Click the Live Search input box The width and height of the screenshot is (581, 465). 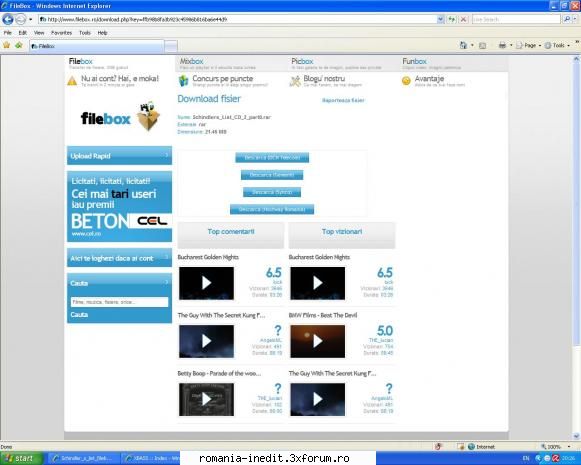pos(516,19)
